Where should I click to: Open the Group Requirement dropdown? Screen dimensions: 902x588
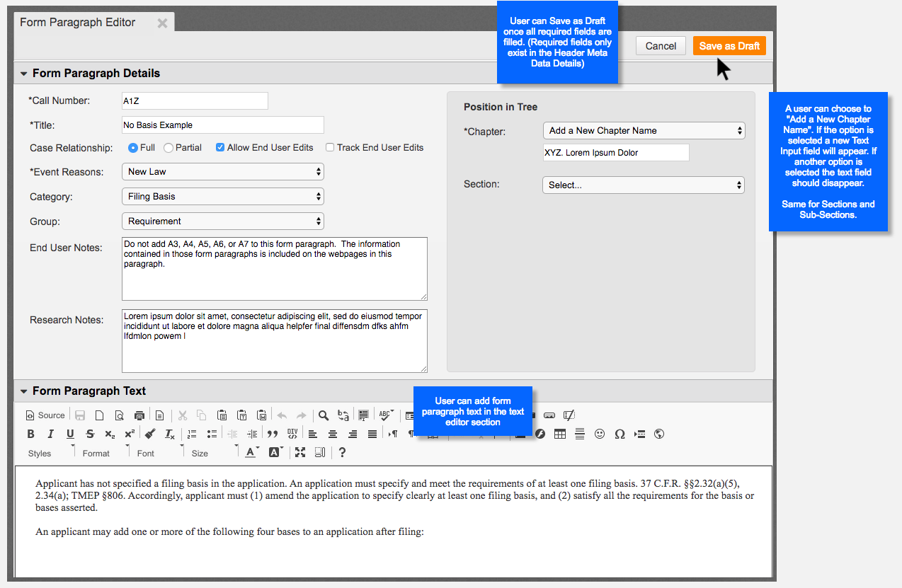point(223,221)
